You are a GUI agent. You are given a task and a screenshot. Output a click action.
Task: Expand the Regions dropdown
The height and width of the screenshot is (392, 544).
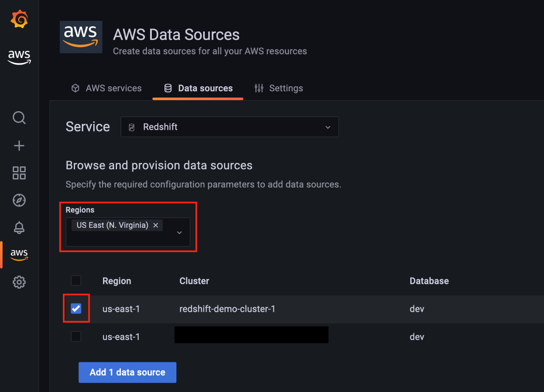point(179,232)
